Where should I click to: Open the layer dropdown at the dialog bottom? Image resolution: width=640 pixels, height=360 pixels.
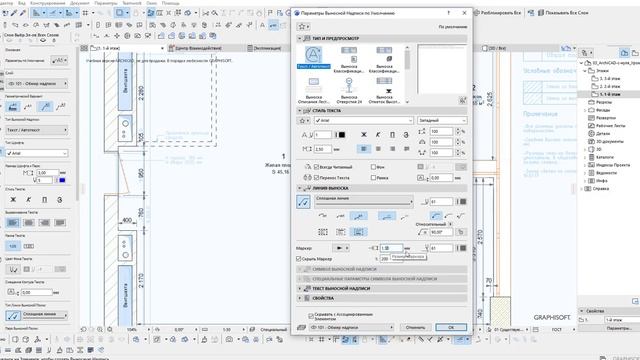351,327
